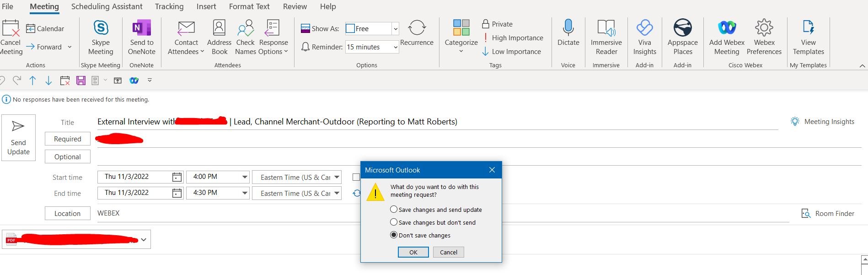Open the Format Text tab
Viewport: 868px width, 275px height.
(249, 6)
